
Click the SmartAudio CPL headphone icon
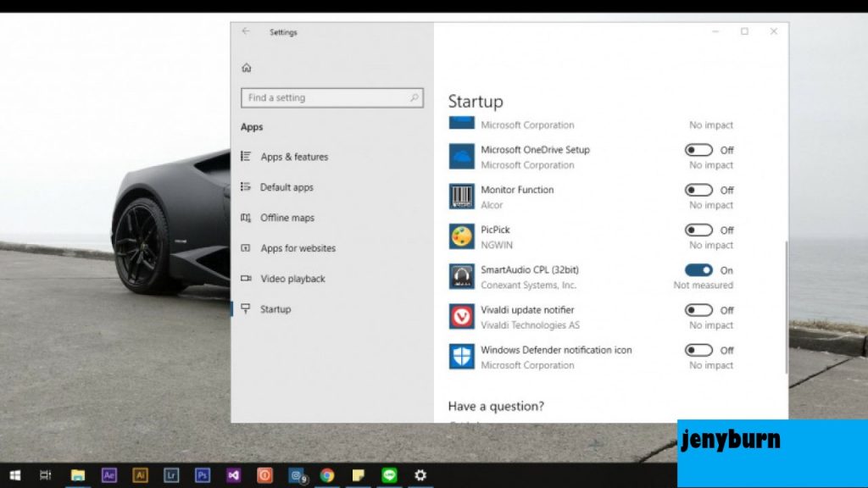[x=461, y=277]
